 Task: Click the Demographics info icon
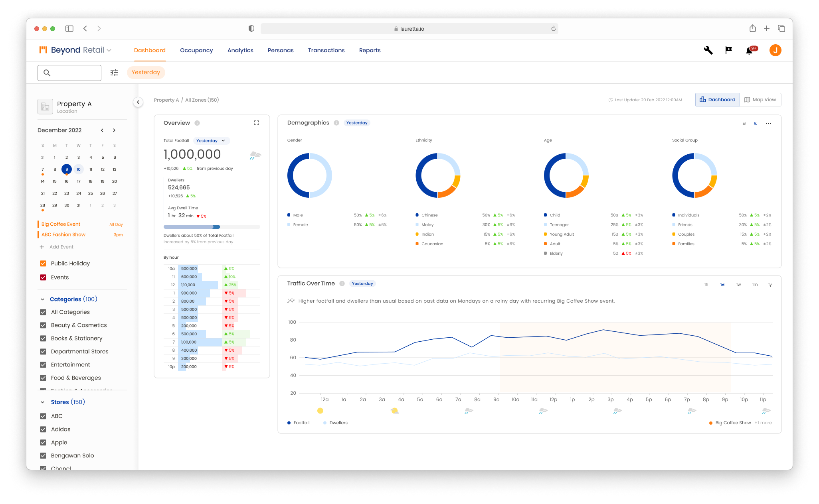coord(336,123)
